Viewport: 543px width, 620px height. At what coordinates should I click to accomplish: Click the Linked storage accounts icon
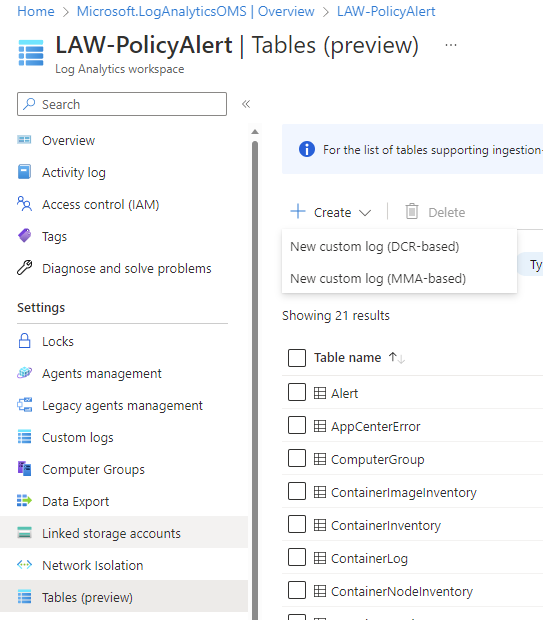(24, 533)
